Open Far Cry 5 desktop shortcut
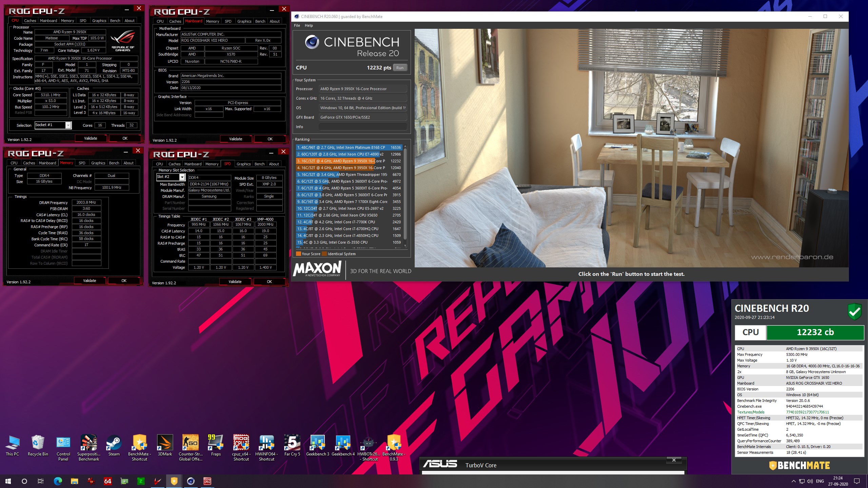 point(292,446)
